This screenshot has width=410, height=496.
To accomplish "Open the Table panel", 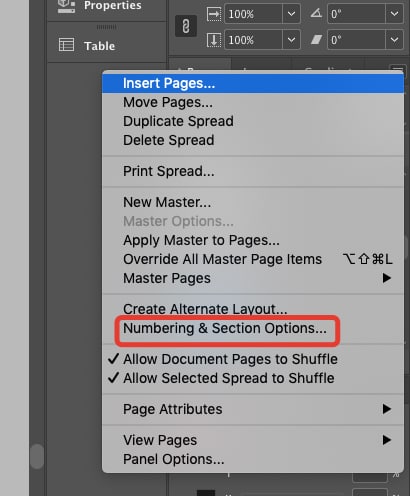I will click(x=107, y=46).
